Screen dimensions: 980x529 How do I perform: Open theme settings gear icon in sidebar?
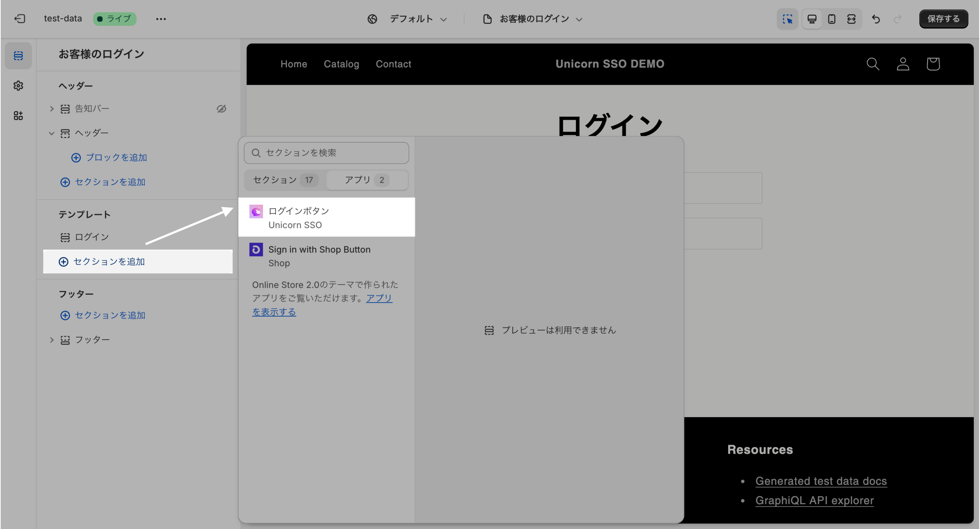(x=18, y=86)
